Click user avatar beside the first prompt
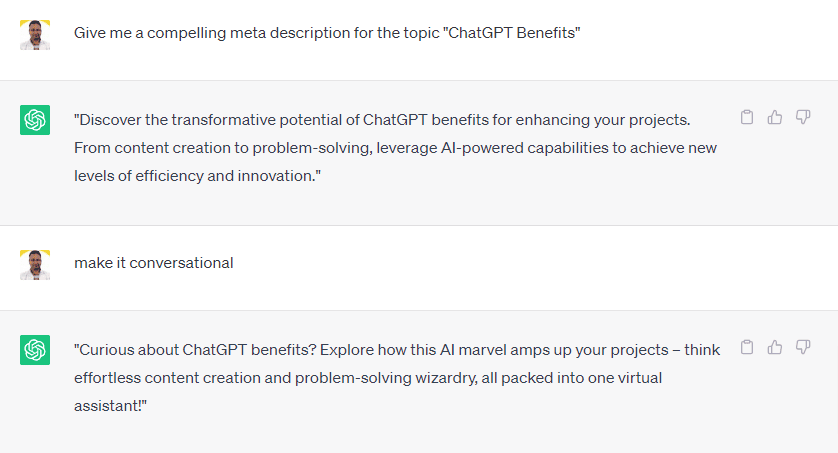The image size is (838, 453). click(x=35, y=35)
